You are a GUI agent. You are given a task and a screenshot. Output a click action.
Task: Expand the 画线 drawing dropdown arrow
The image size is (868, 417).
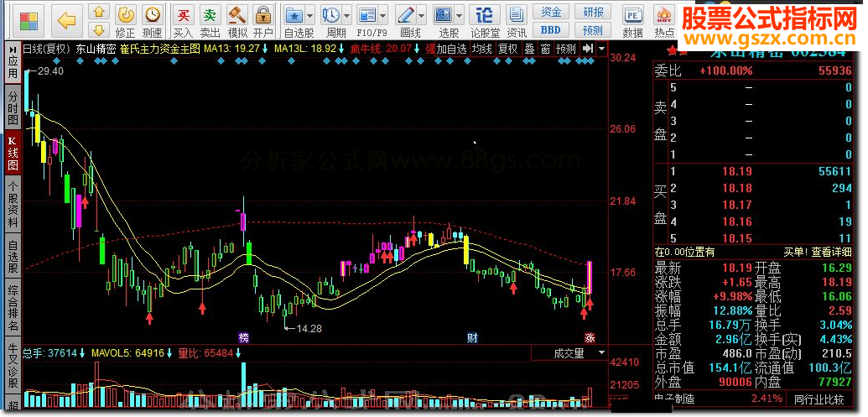421,15
